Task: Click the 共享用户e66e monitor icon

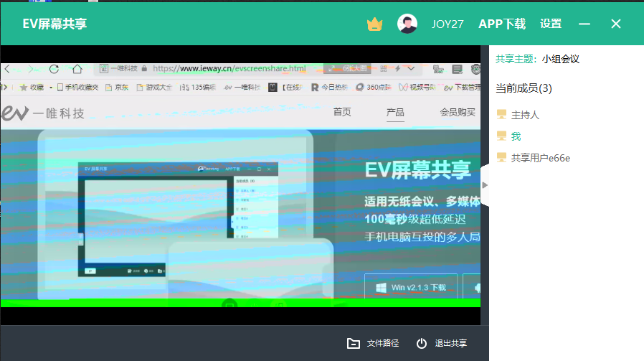Action: [x=502, y=158]
